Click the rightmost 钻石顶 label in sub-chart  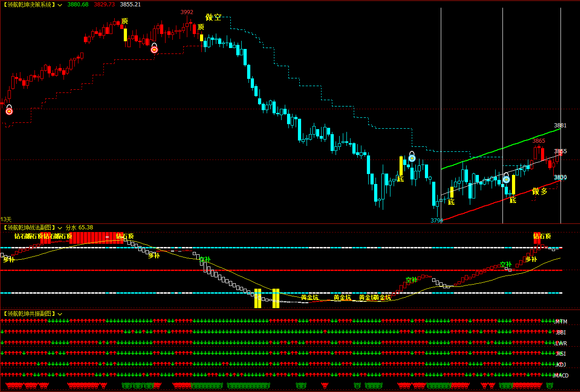542,236
